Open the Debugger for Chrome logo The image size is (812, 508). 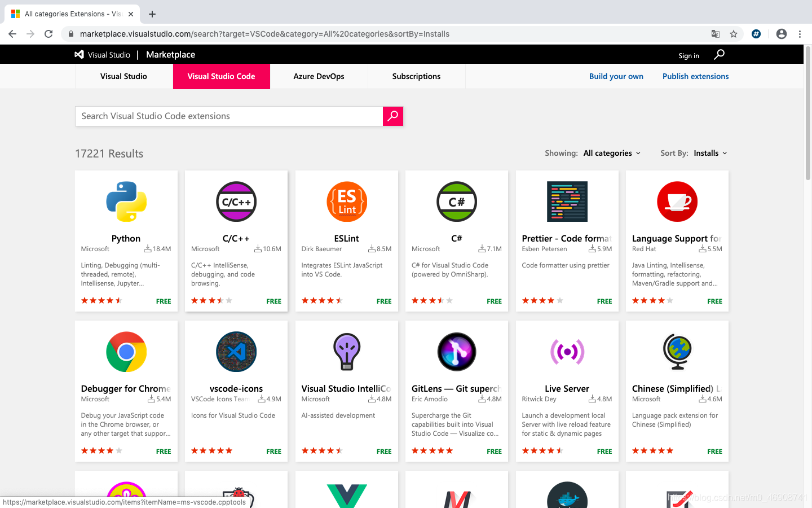click(126, 352)
